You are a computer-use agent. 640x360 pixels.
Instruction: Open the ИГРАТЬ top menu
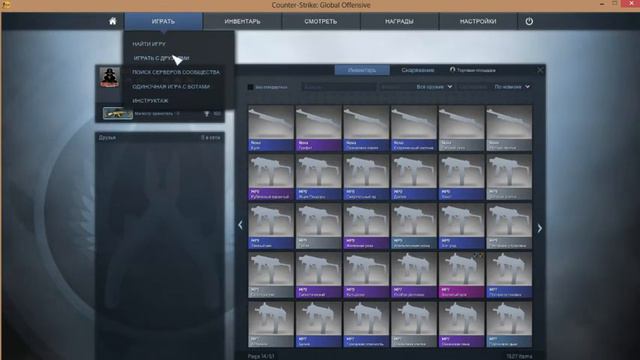(x=163, y=21)
